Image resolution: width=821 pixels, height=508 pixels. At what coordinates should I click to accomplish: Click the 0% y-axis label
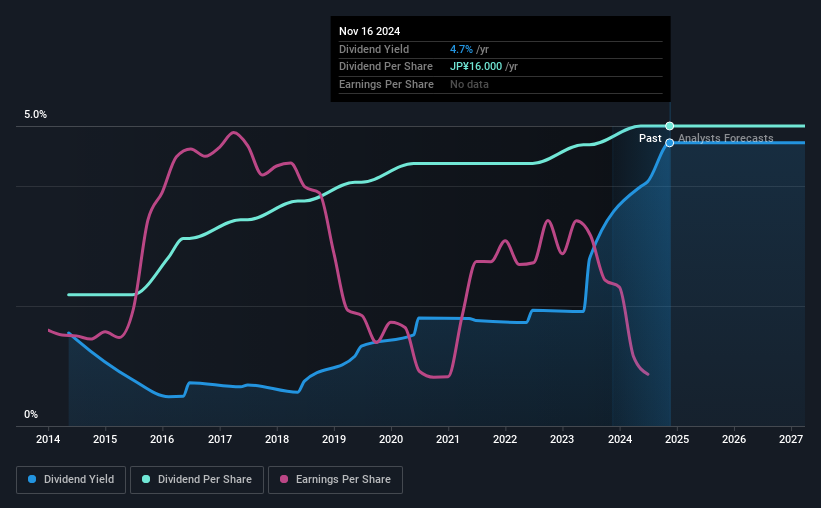pyautogui.click(x=31, y=415)
